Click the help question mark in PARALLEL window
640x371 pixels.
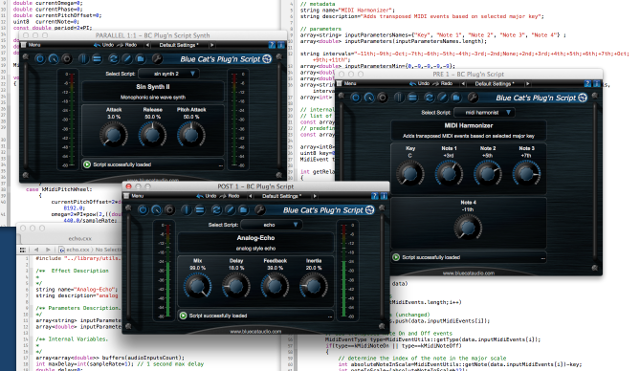(272, 45)
